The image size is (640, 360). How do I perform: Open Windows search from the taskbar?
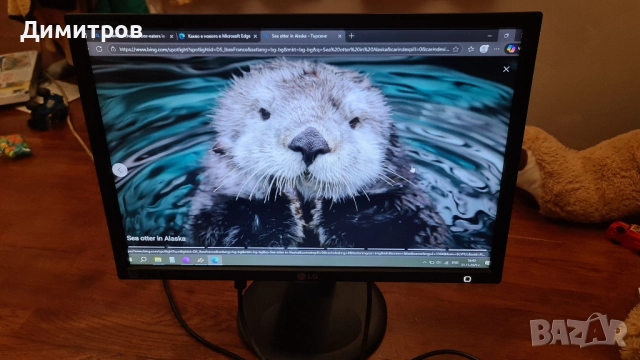(143, 260)
